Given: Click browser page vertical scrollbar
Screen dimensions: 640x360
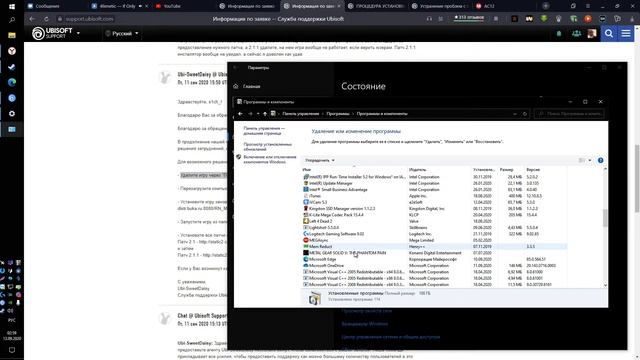Looking at the screenshot, I should pyautogui.click(x=637, y=178).
